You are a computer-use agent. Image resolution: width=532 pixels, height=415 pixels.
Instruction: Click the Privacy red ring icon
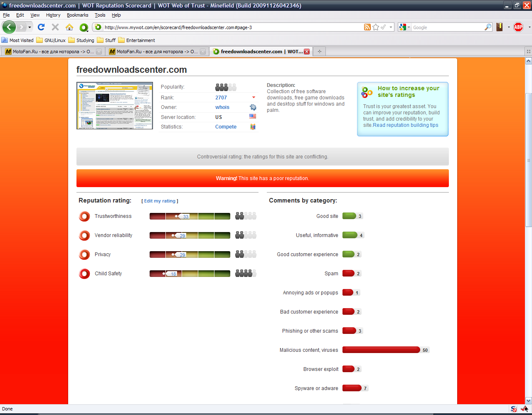click(84, 254)
